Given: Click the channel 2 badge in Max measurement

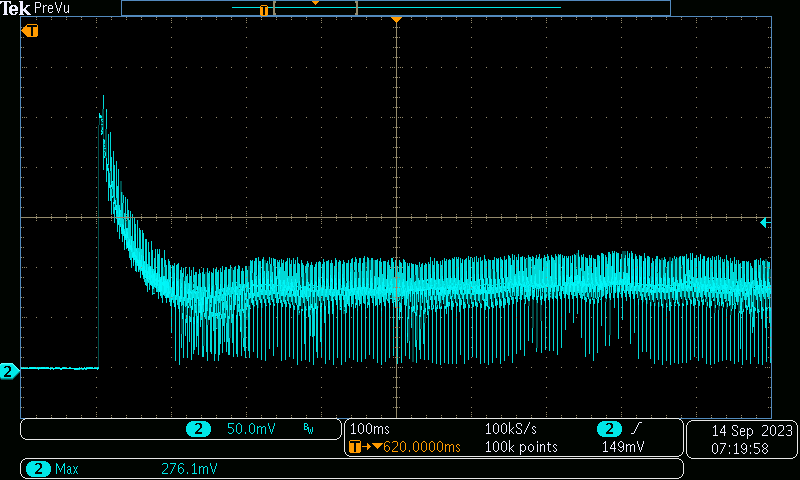Looking at the screenshot, I should [38, 468].
